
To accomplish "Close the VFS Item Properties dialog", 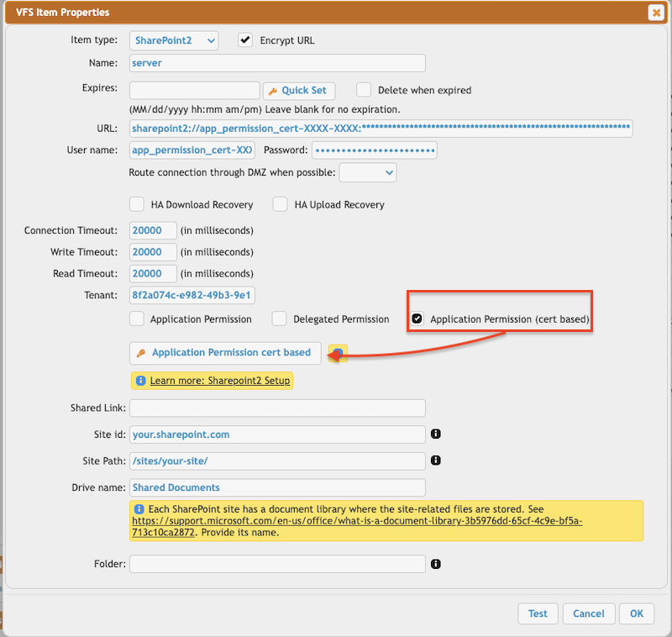I will pos(655,13).
